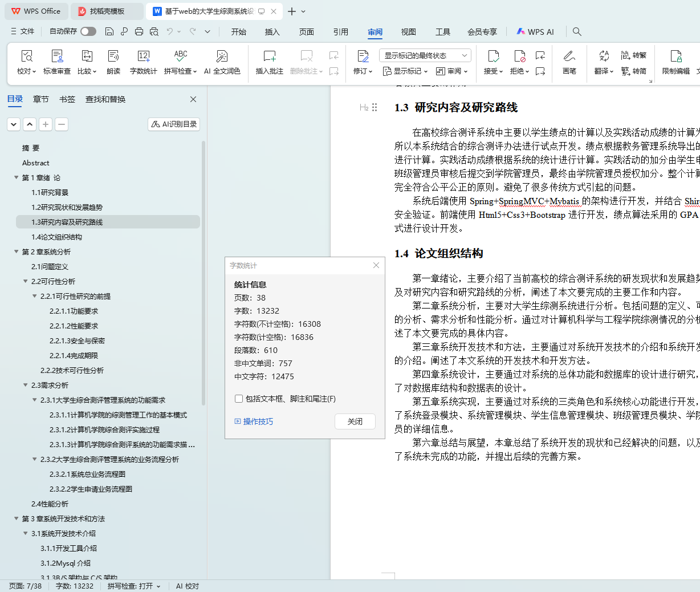Click the AI 全文润色 polish icon

(222, 56)
